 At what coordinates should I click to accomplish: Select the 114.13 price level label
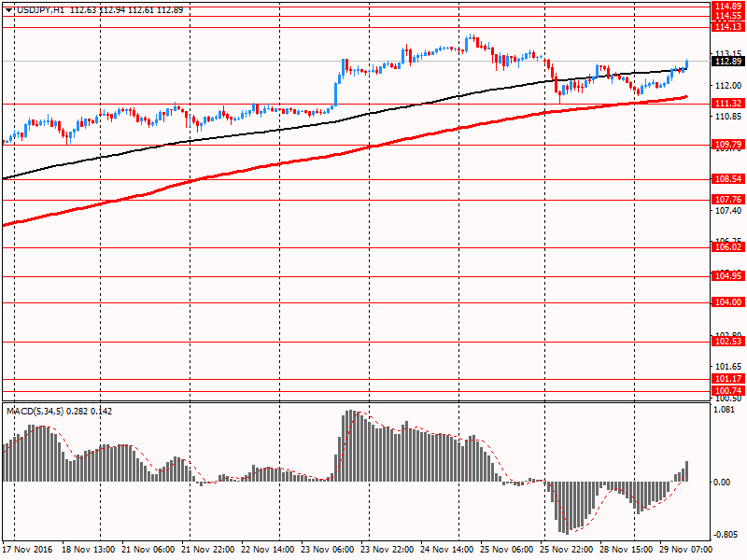point(728,27)
